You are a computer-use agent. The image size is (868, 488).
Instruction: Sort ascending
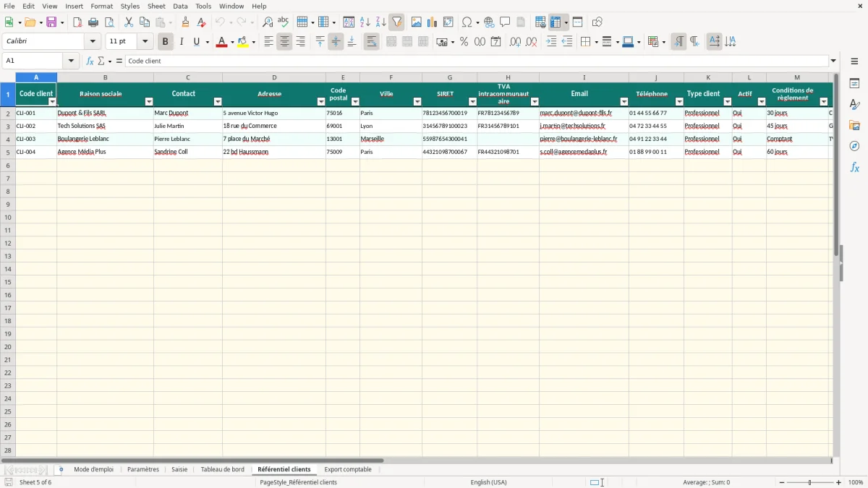365,22
